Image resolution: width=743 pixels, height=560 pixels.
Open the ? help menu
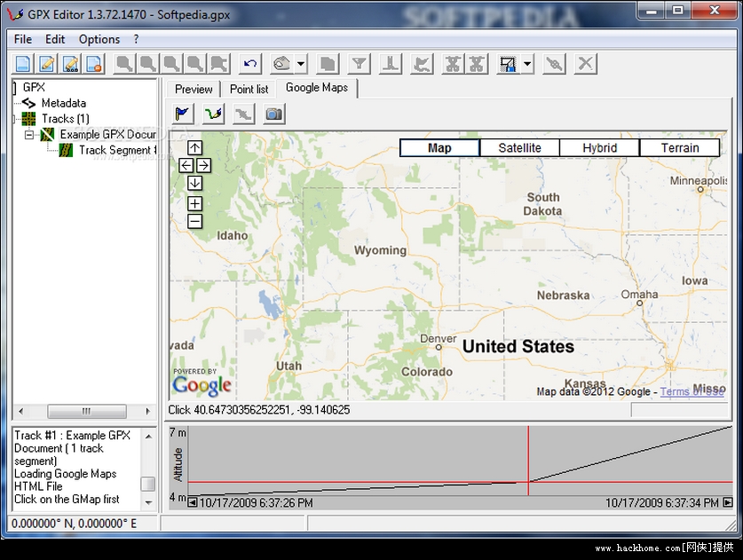tap(136, 39)
